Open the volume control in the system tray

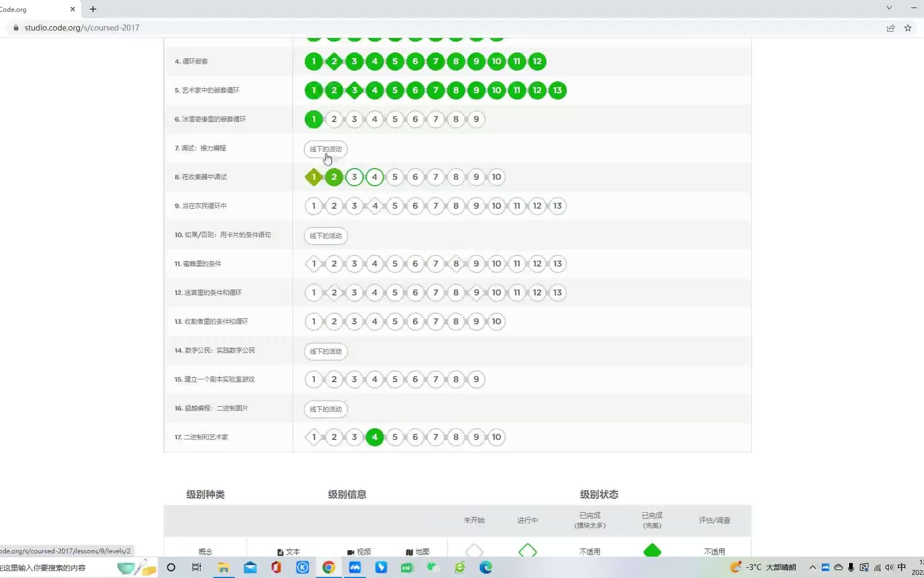889,567
